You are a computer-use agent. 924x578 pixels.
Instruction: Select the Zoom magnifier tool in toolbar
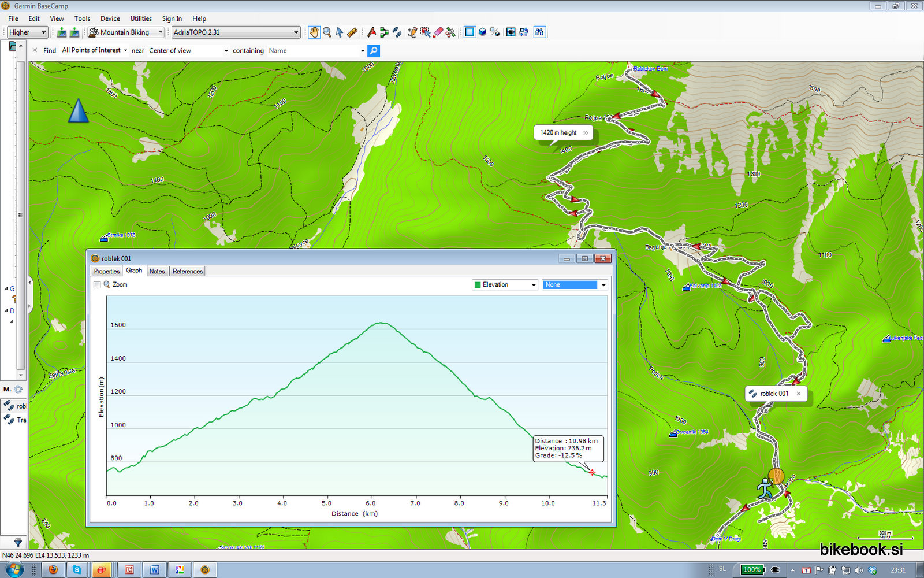pos(327,32)
